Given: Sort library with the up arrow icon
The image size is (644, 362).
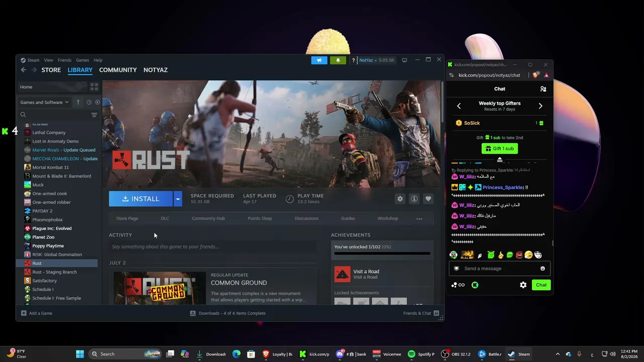Looking at the screenshot, I should (78, 102).
